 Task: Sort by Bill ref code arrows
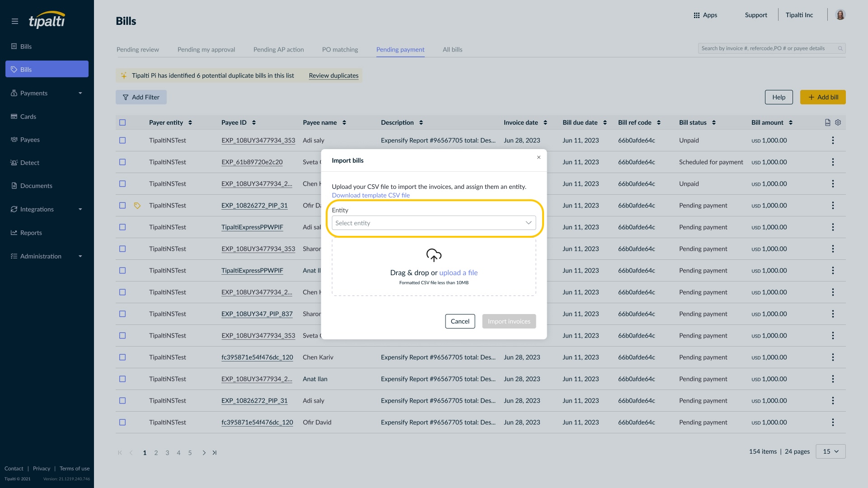click(x=659, y=122)
